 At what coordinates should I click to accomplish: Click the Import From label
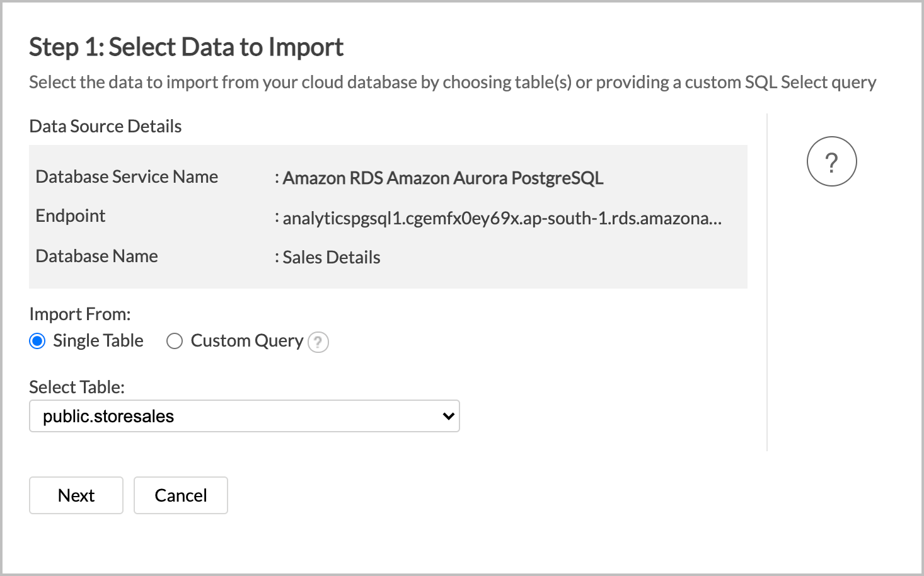pyautogui.click(x=79, y=313)
